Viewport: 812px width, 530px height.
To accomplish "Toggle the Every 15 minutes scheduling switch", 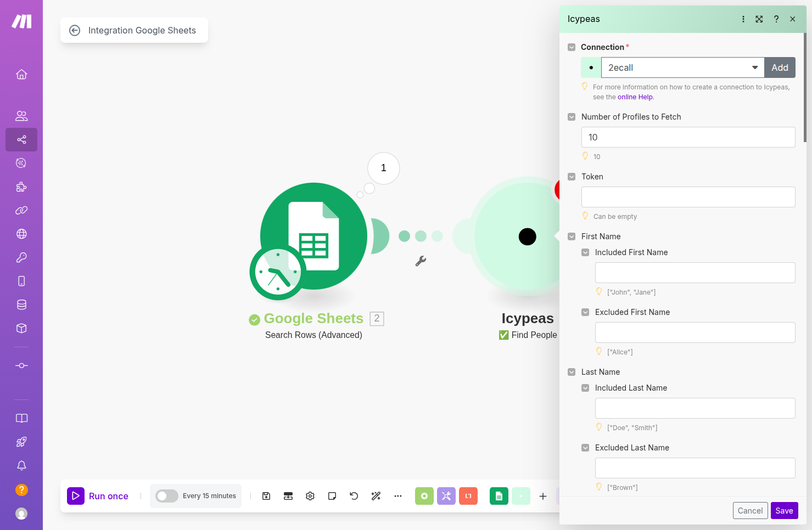I will tap(167, 496).
